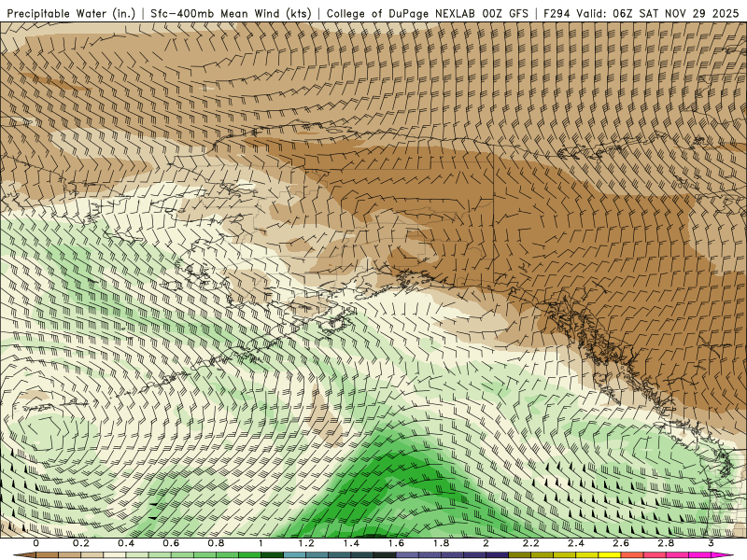Click the "0.4" colorbar label
Image resolution: width=747 pixels, height=560 pixels.
(x=126, y=543)
